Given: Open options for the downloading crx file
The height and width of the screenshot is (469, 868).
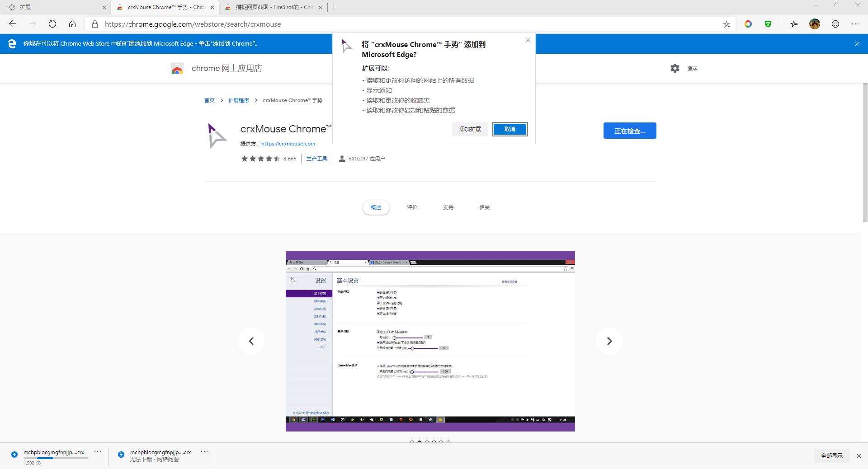Looking at the screenshot, I should tap(98, 452).
